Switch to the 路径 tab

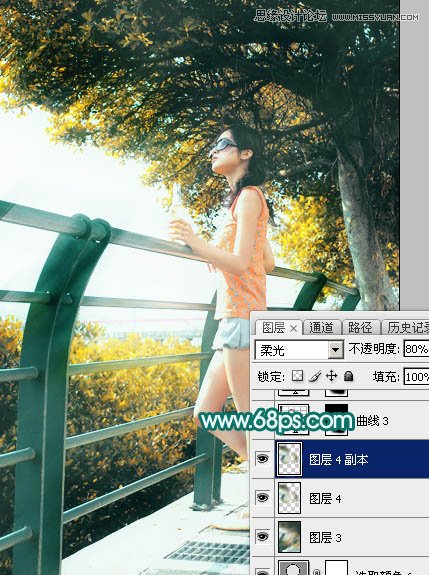click(x=360, y=327)
